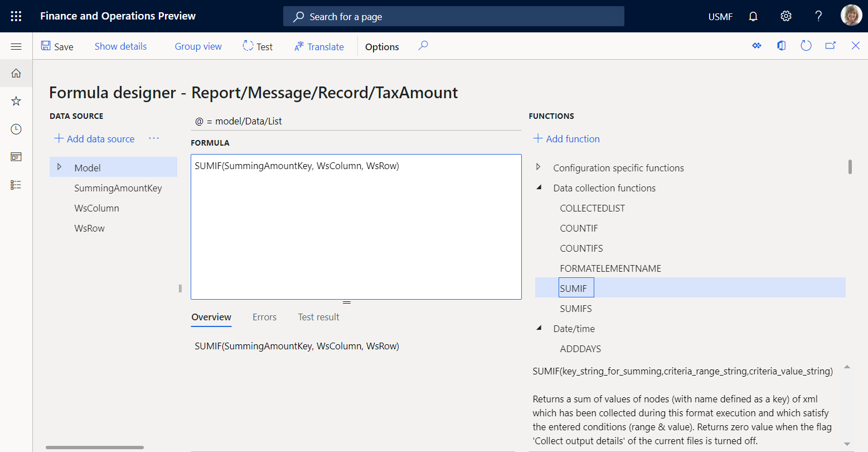Open Favorites star in sidebar
This screenshot has height=452, width=868.
point(16,101)
